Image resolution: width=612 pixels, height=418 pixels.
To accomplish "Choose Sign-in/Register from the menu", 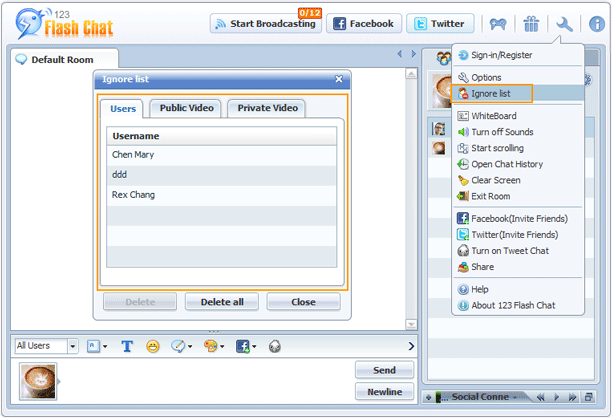I will pyautogui.click(x=518, y=55).
